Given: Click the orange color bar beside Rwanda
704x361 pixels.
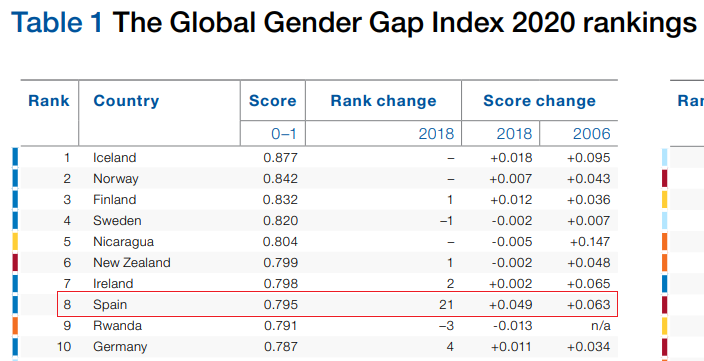Looking at the screenshot, I should 15,326.
